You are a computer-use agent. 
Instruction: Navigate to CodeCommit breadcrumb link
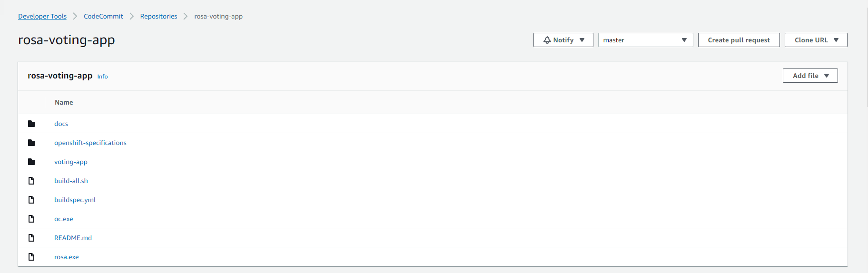(x=103, y=16)
